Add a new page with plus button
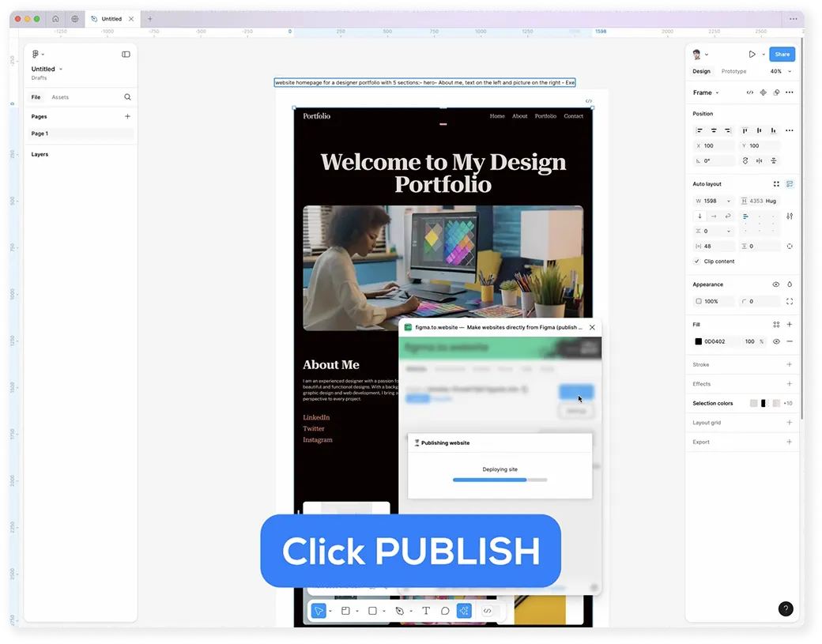 (x=127, y=116)
